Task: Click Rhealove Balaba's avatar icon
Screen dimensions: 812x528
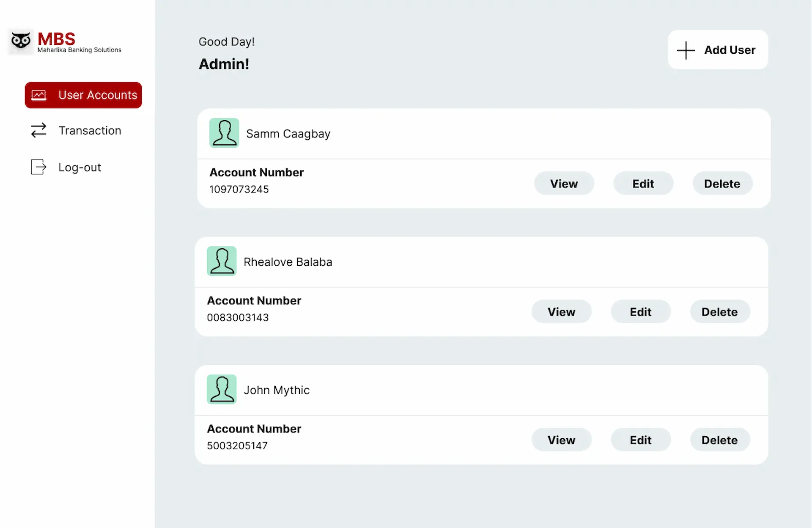Action: (222, 261)
